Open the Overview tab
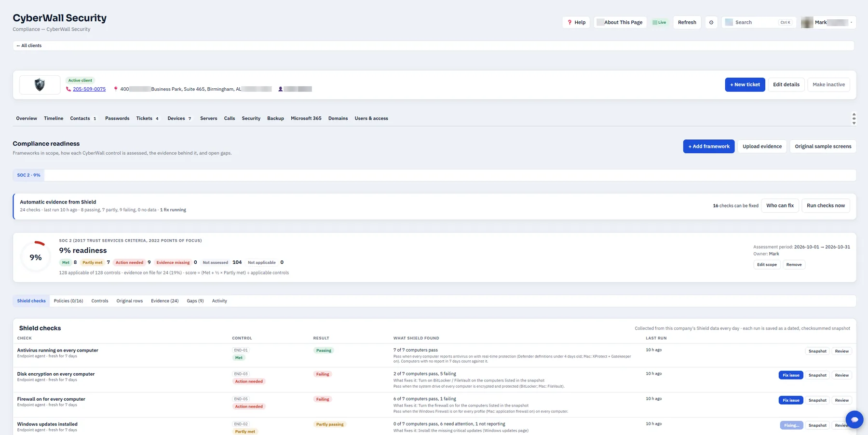The image size is (868, 435). (27, 119)
